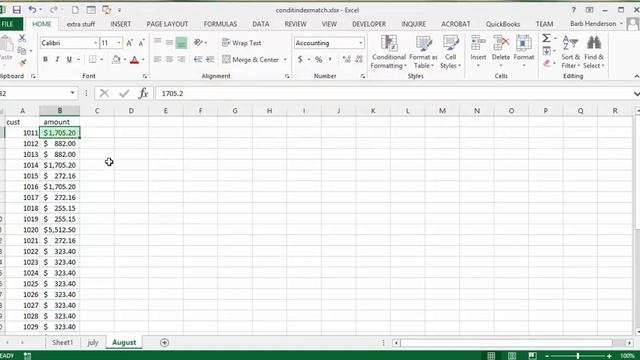
Task: Toggle Bold formatting
Action: coord(45,60)
